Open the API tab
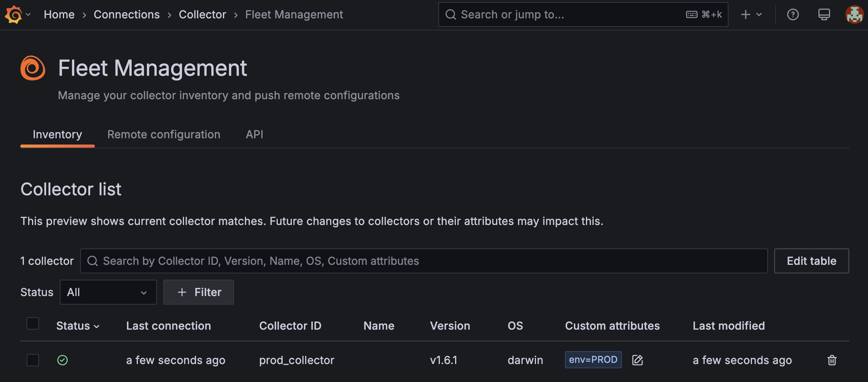This screenshot has height=382, width=868. (254, 134)
